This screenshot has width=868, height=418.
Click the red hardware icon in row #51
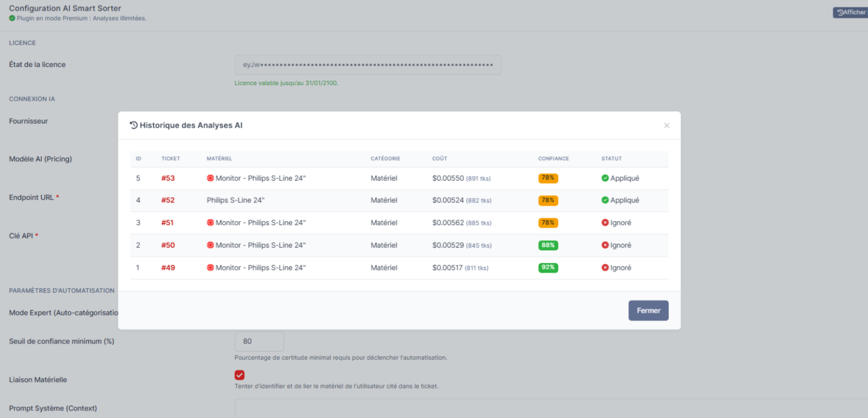210,223
